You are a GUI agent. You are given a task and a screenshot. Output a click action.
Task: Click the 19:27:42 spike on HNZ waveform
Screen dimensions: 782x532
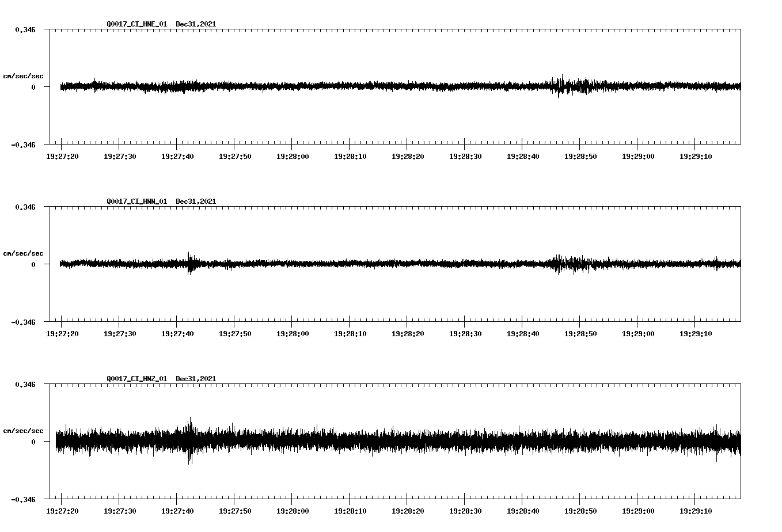[189, 441]
